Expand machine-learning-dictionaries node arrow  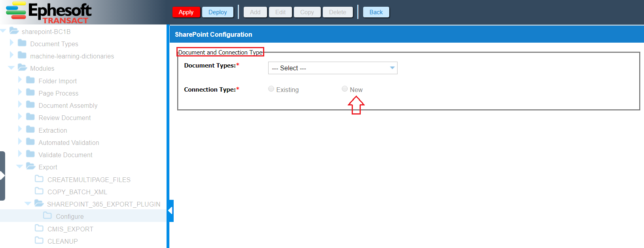click(x=11, y=55)
